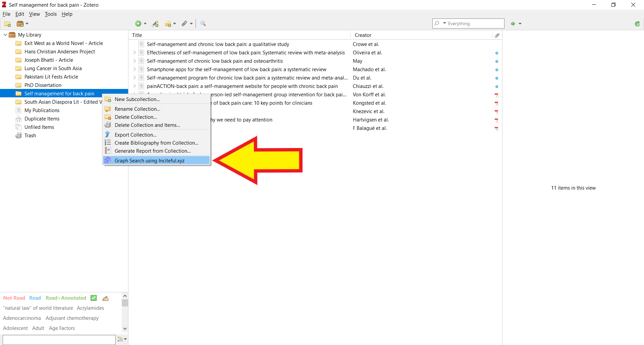Open the New Library box icon
The image size is (644, 345).
click(x=20, y=24)
